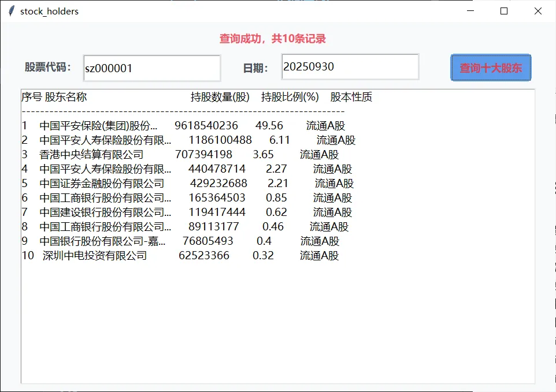Click the 持股比例(%) column header

290,96
